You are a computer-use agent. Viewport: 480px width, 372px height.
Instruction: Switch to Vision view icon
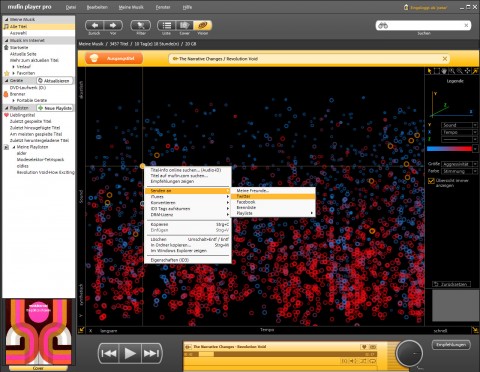coord(202,25)
